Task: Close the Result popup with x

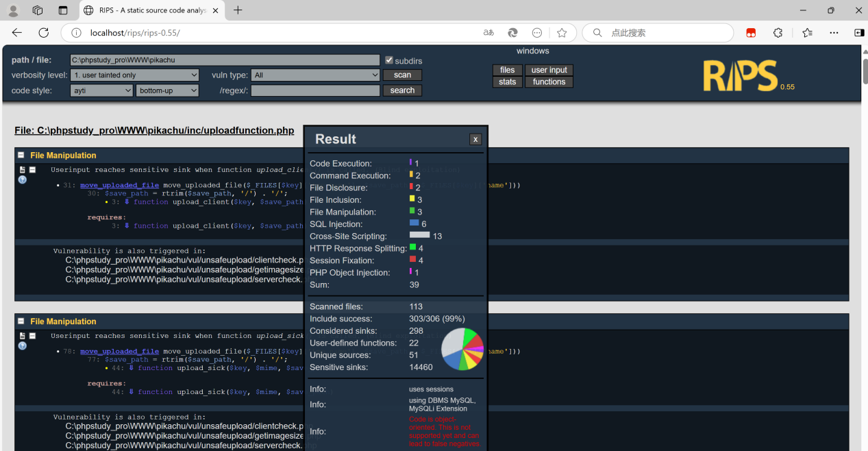Action: pyautogui.click(x=475, y=139)
